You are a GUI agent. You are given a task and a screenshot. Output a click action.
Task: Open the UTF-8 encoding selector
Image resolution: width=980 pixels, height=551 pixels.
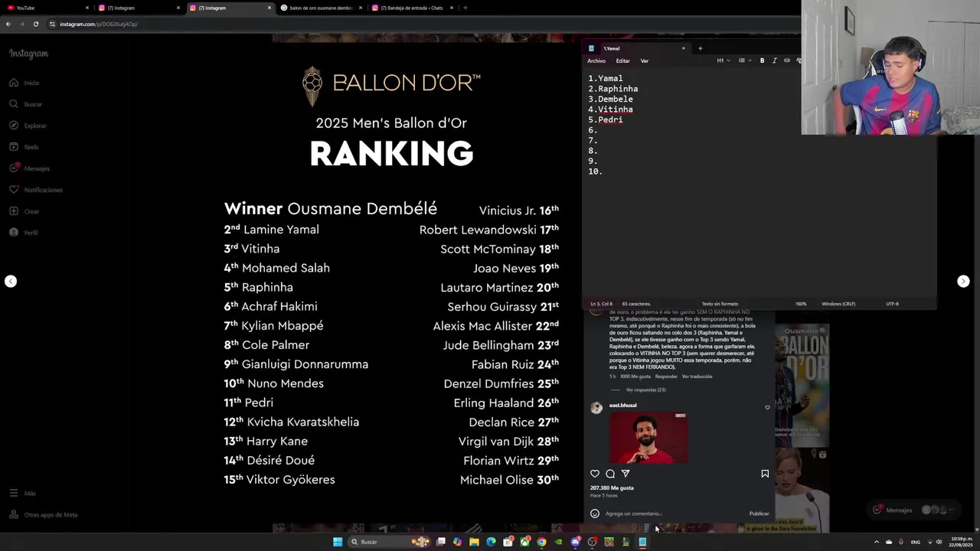[893, 304]
